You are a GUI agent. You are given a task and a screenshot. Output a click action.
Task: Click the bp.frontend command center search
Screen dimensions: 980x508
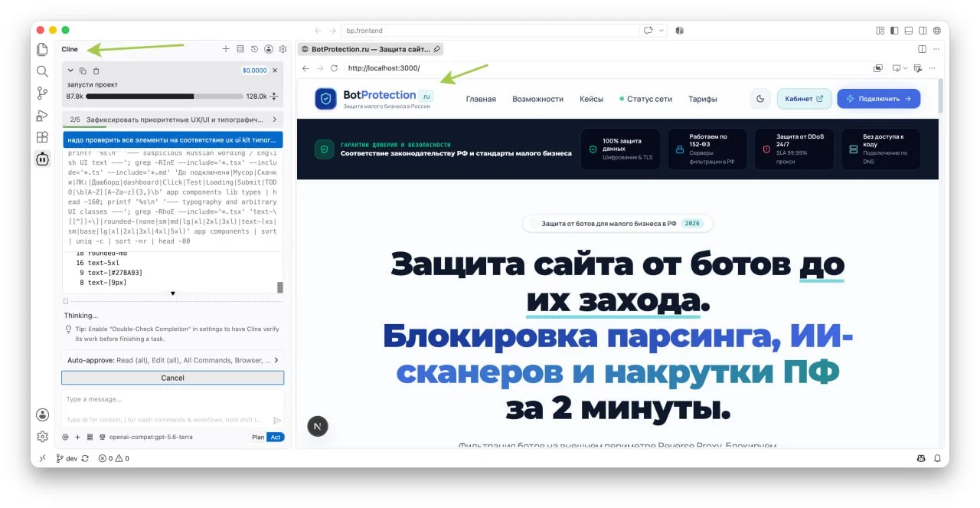[x=489, y=31]
